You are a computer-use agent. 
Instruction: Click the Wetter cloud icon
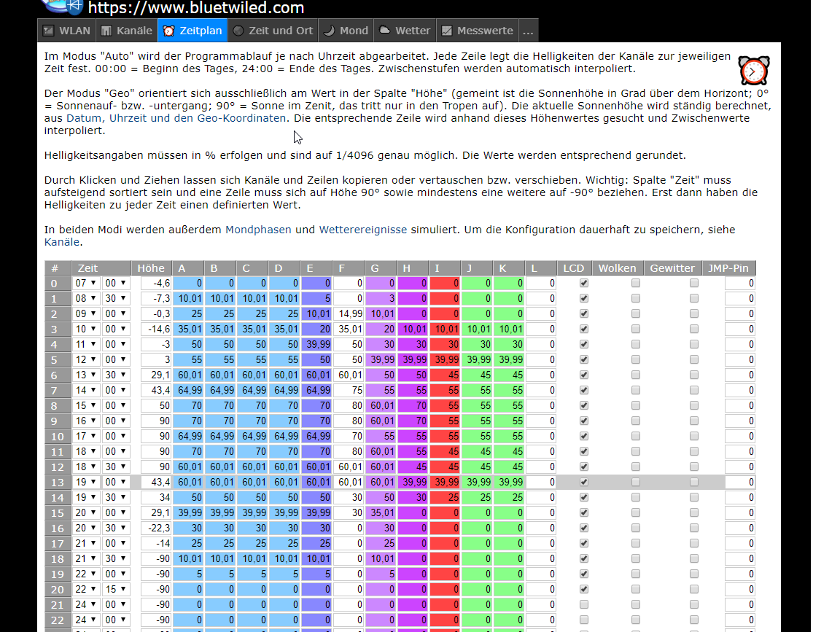pos(384,31)
